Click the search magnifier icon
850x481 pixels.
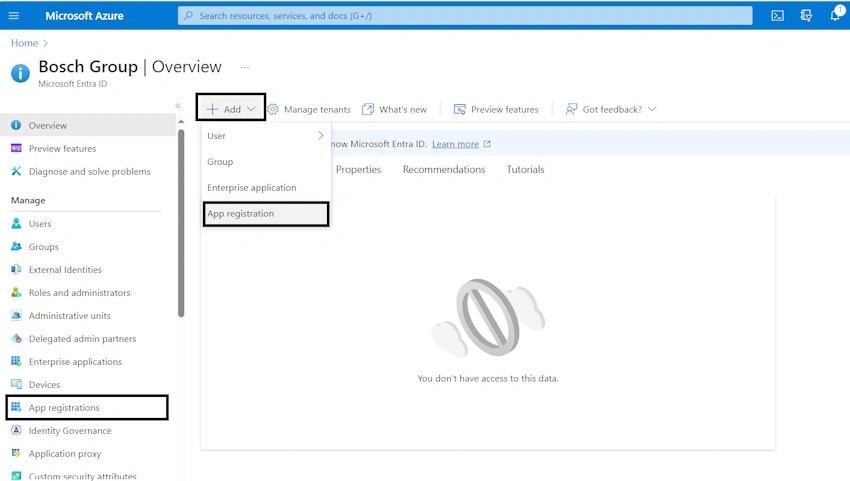click(x=188, y=16)
